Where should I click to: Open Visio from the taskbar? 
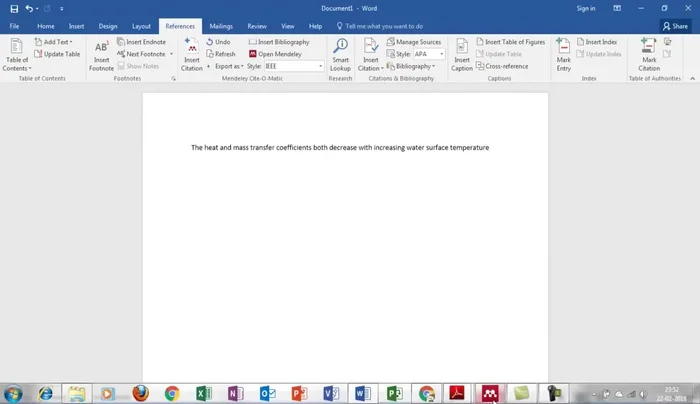point(331,394)
